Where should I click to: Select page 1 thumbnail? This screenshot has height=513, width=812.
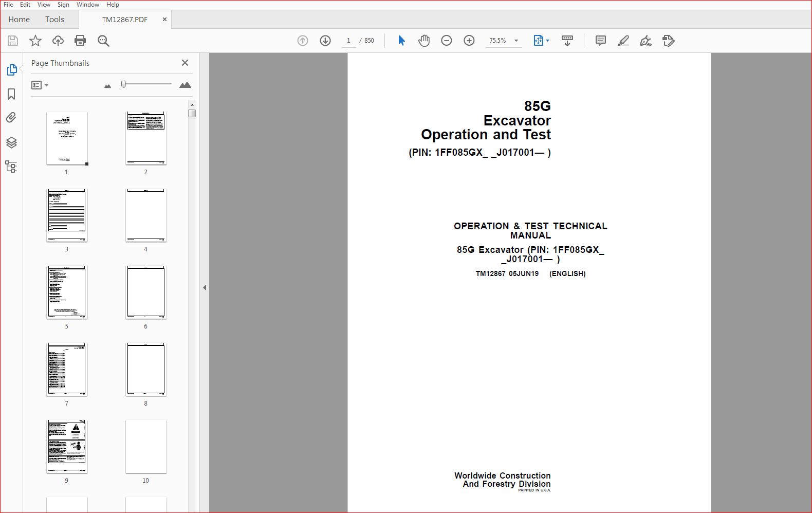tap(67, 138)
